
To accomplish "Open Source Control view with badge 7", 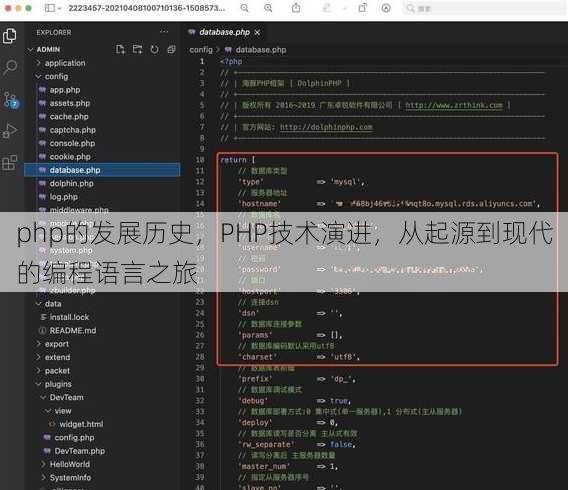I will tap(10, 100).
